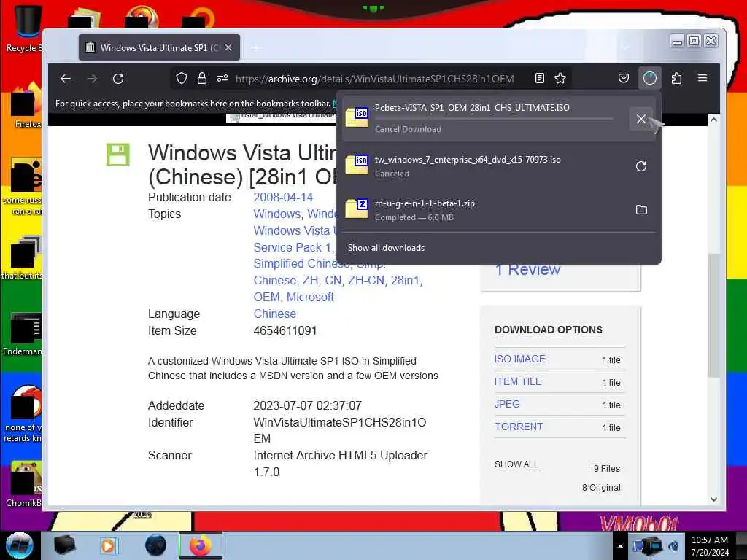
Task: Open the Service Pack 1 topic link
Action: 292,247
